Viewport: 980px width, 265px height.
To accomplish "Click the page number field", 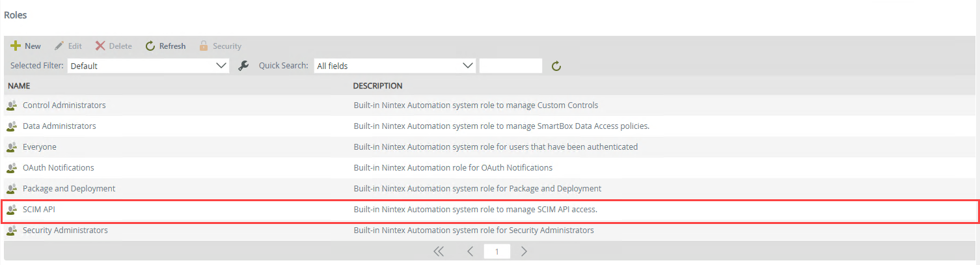I will (x=497, y=251).
